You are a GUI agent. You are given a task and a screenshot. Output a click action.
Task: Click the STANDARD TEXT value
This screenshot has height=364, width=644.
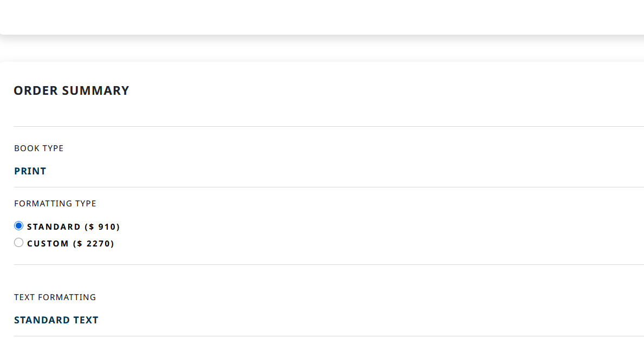56,320
